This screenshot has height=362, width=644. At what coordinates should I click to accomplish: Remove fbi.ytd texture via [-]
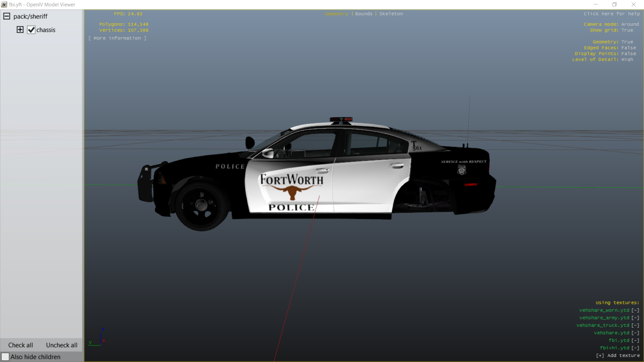pos(635,341)
